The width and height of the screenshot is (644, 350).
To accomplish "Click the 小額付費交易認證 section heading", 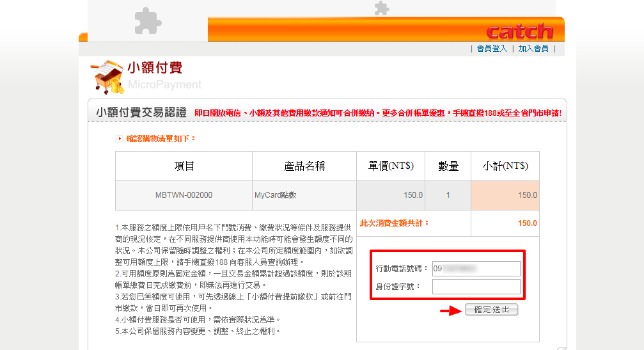I will (x=141, y=113).
